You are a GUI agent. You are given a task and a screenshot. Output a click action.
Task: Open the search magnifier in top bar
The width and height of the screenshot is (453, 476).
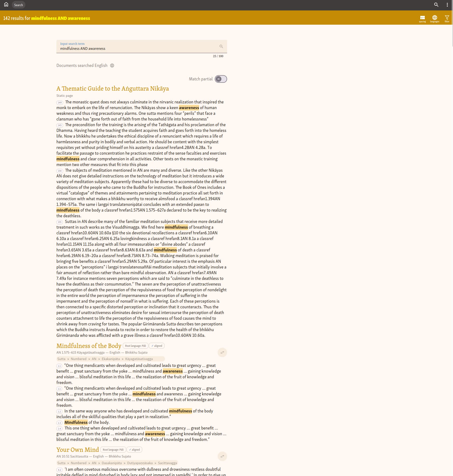click(436, 5)
